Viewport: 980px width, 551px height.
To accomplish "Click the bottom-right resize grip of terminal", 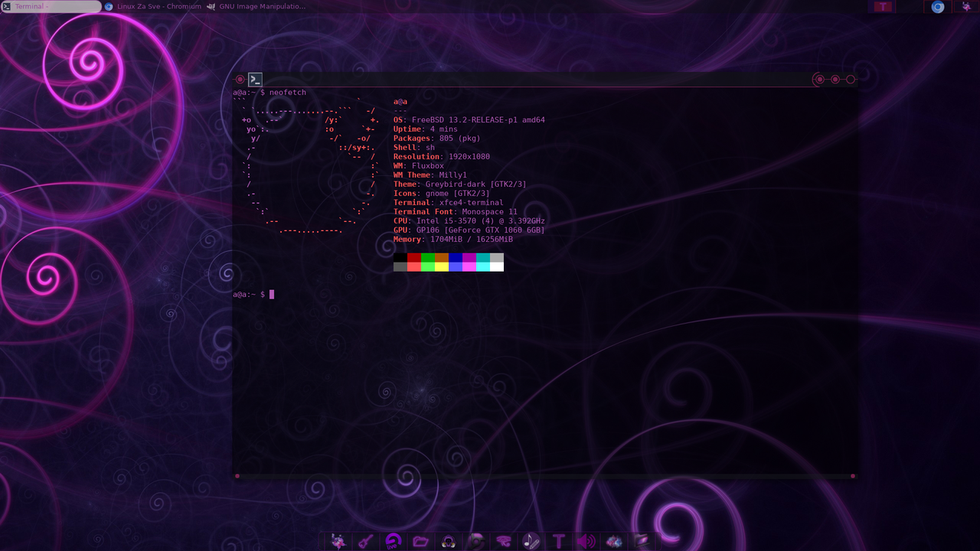I will click(x=853, y=476).
